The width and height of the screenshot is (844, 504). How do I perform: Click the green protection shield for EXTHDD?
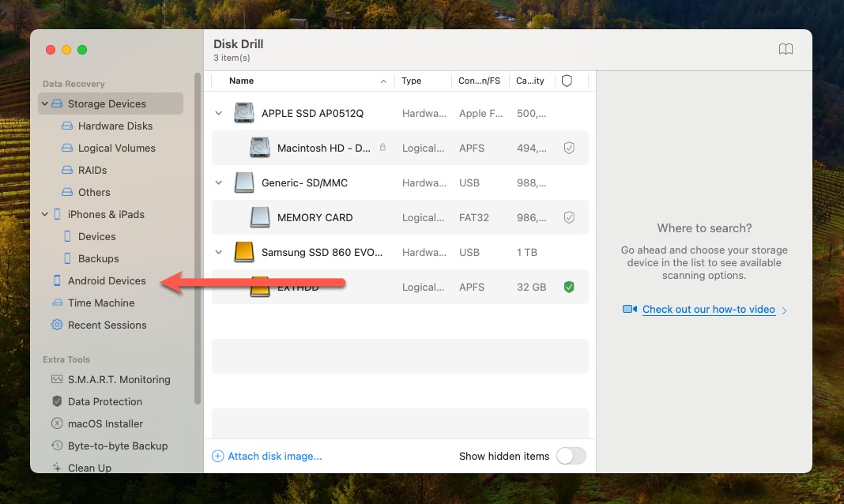coord(568,287)
